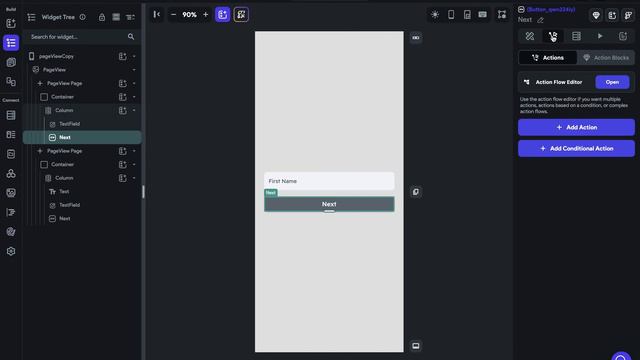Open the Actions tab icon in right panel
Viewport: 640px width, 360px height.
(x=553, y=36)
